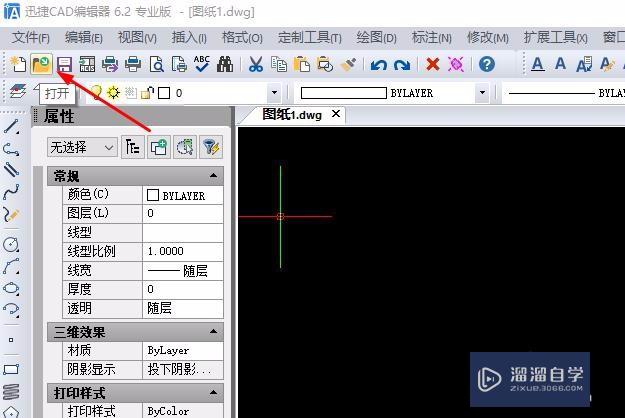625x418 pixels.
Task: Select the Spline curve tool
Action: point(12,192)
